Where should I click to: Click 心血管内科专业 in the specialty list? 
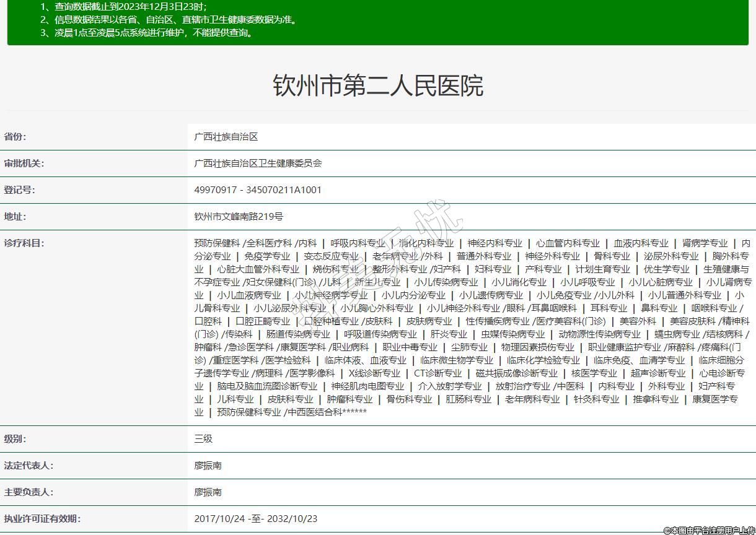click(568, 243)
